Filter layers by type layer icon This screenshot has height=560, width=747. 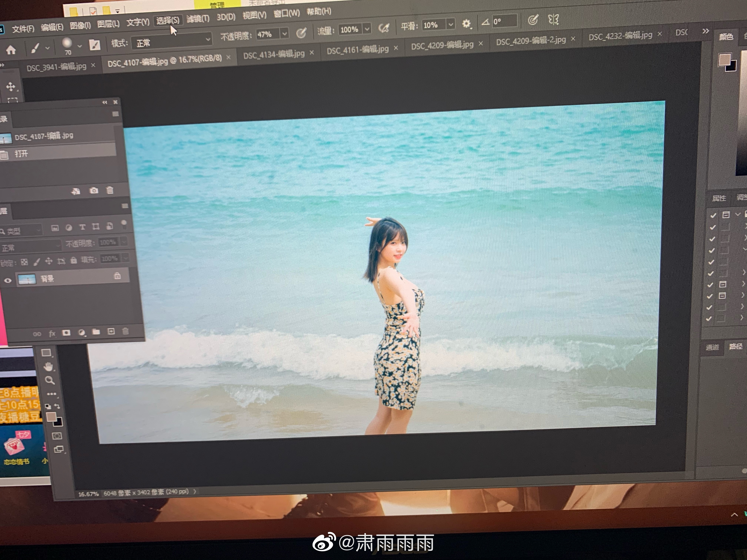(82, 227)
